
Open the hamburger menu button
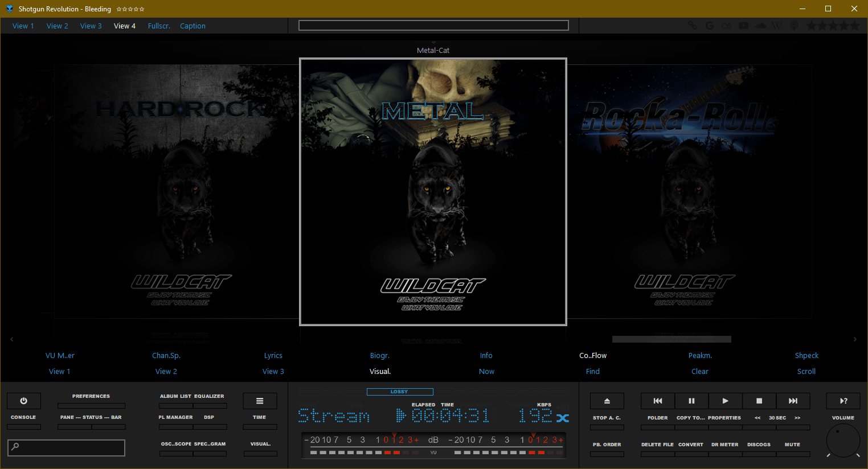pos(260,401)
